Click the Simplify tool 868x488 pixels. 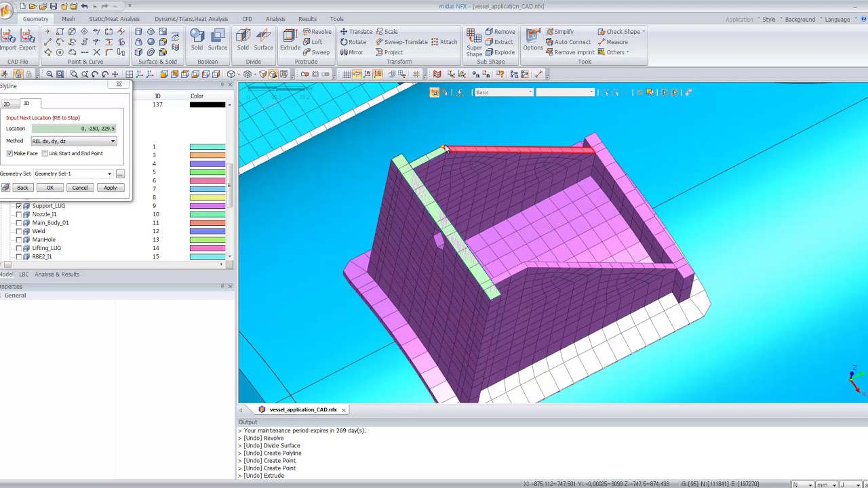(559, 32)
